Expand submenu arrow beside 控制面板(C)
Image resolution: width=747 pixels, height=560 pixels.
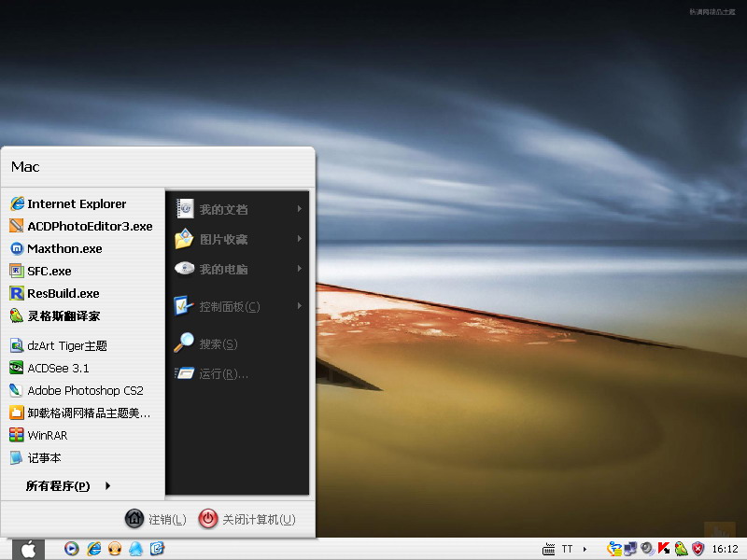[299, 306]
